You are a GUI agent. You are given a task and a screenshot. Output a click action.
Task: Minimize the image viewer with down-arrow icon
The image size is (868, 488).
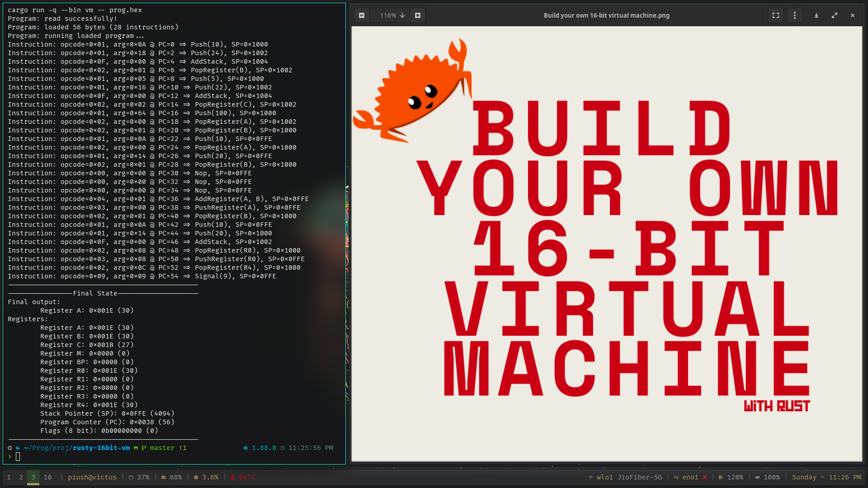(x=816, y=15)
